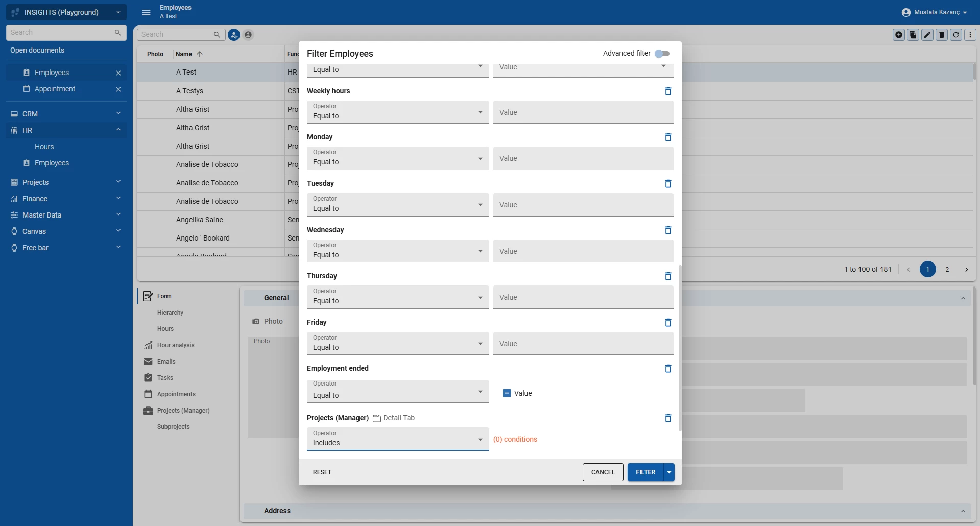Screen dimensions: 980x526
Task: Sort by Name column arrow
Action: tap(200, 54)
